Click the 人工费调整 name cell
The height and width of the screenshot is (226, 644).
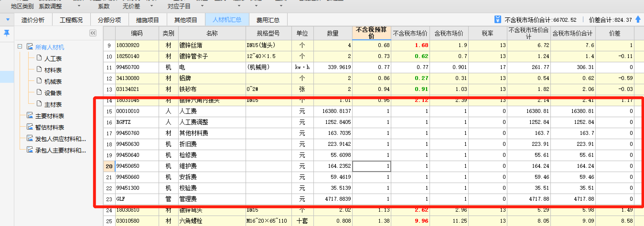(212, 122)
